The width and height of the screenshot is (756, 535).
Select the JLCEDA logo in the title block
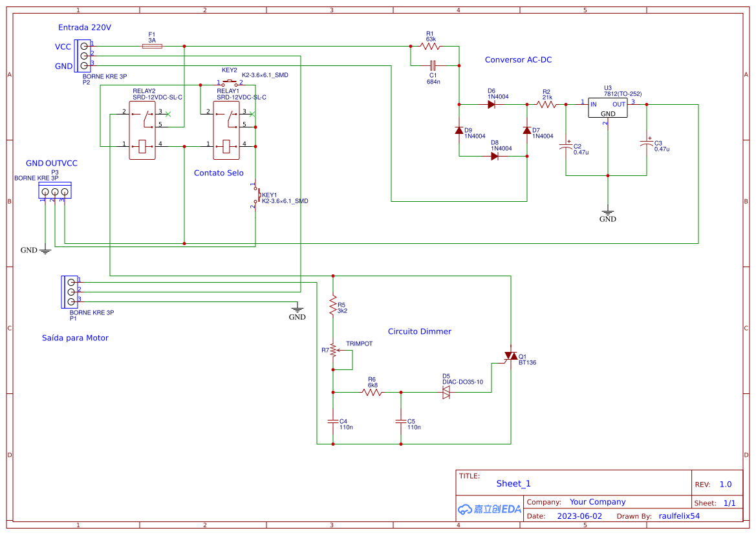488,509
